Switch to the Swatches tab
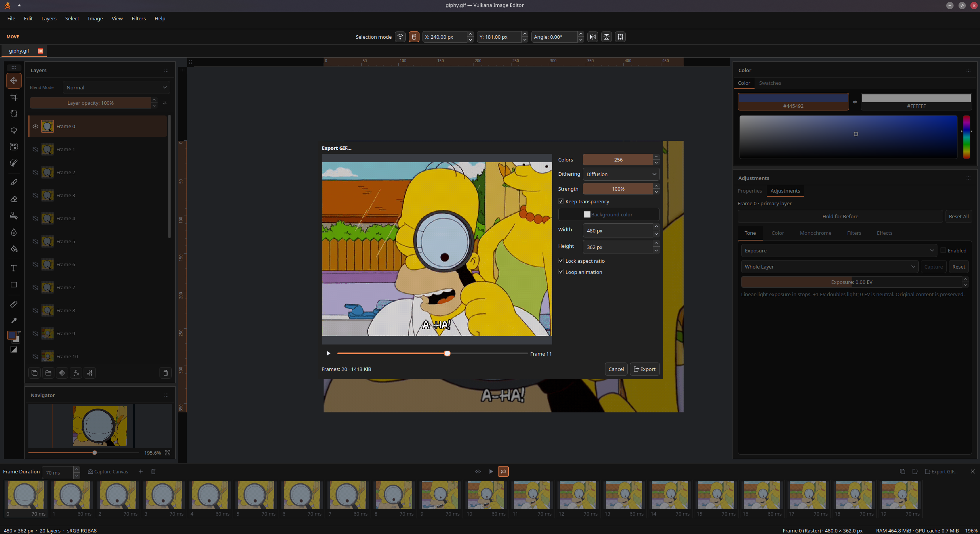The image size is (980, 534). point(770,83)
